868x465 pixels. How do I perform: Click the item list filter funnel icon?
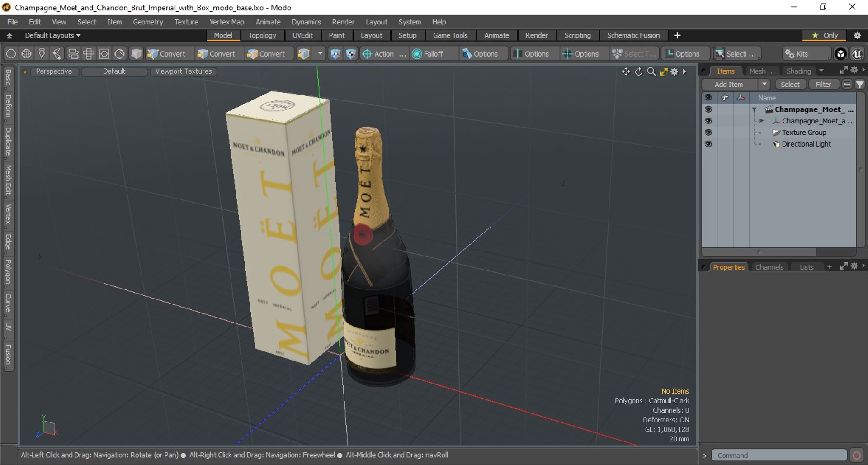(x=860, y=85)
